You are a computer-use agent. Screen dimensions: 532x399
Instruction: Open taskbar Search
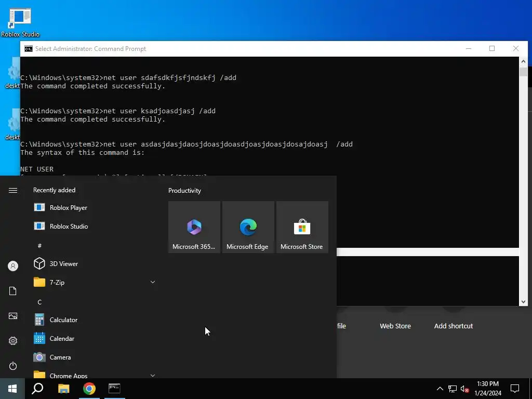click(37, 389)
